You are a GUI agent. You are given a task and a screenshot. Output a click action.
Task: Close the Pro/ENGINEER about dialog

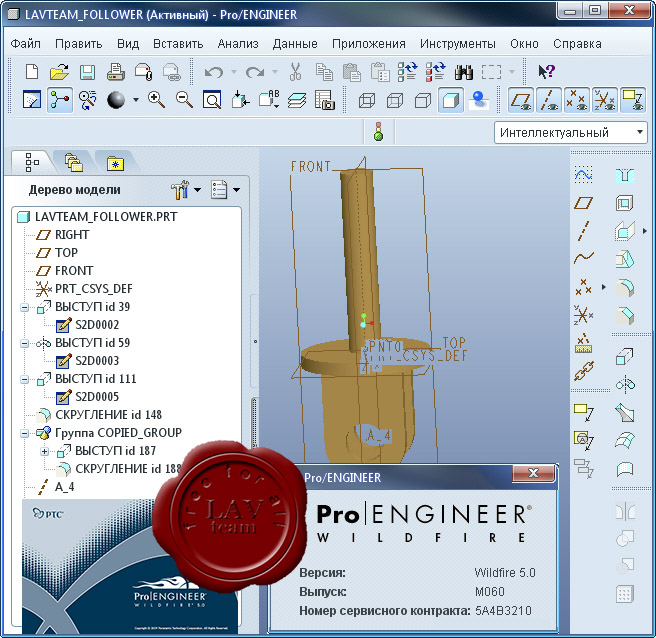(533, 473)
